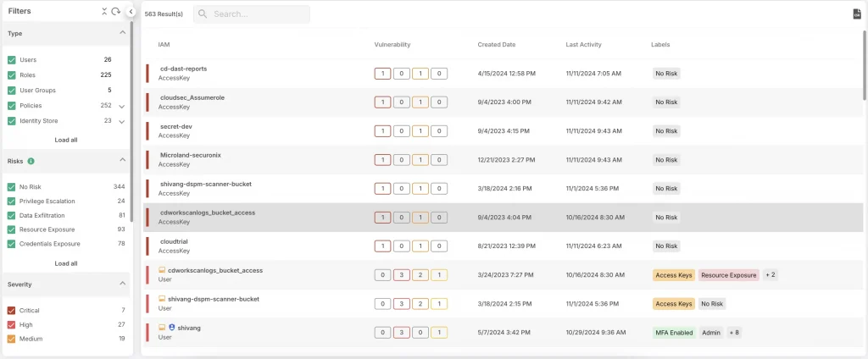Sort by the Created Date column header

496,44
